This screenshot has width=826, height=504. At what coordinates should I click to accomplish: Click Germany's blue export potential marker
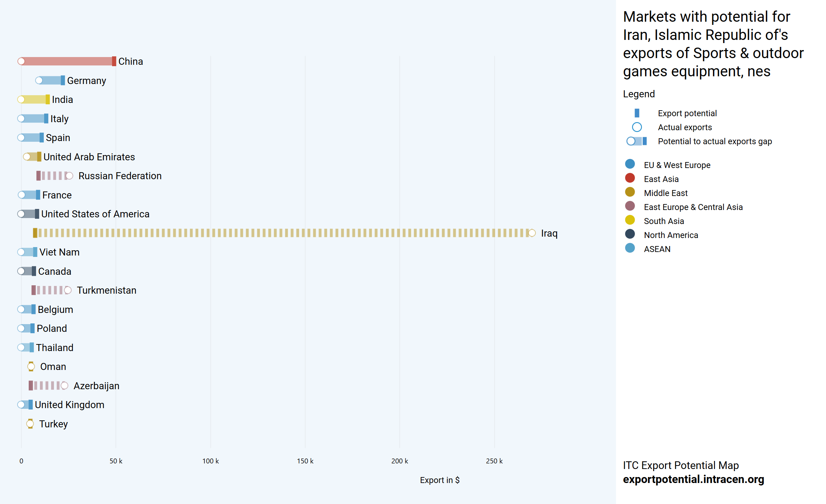(63, 80)
